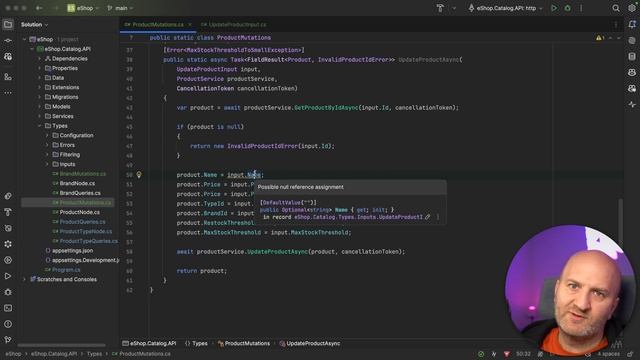Click the 4 spaces indent setting in status bar
This screenshot has width=640, height=360.
click(x=608, y=354)
